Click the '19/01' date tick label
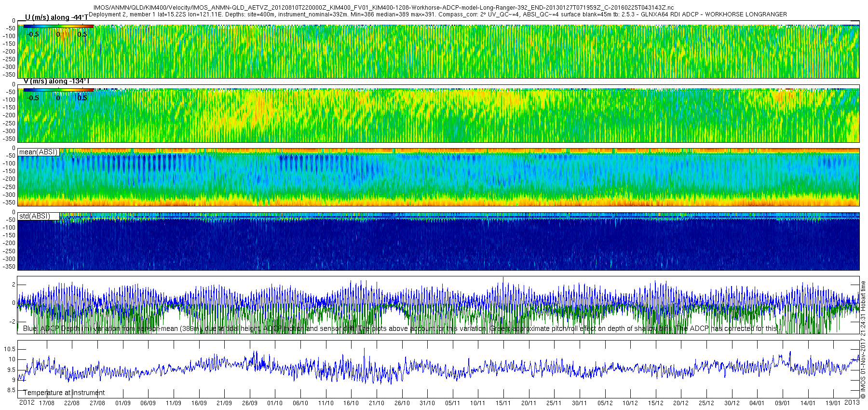868x410 pixels. pyautogui.click(x=833, y=403)
